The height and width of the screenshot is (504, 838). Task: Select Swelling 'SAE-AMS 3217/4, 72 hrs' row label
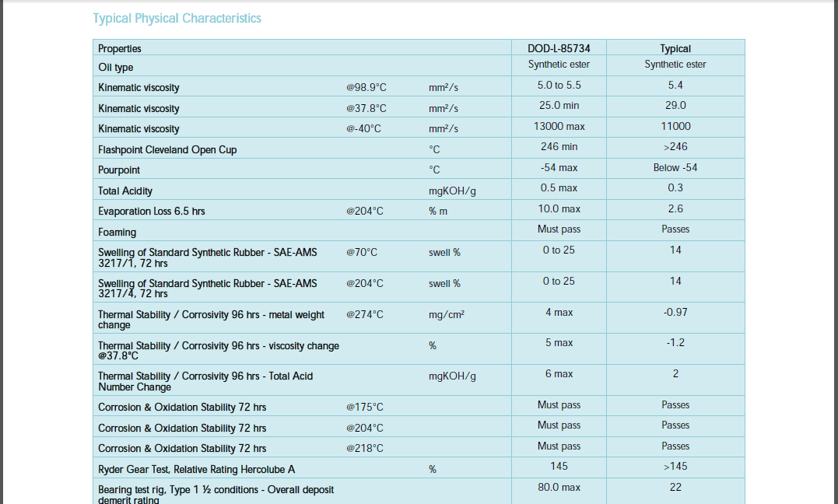[208, 289]
